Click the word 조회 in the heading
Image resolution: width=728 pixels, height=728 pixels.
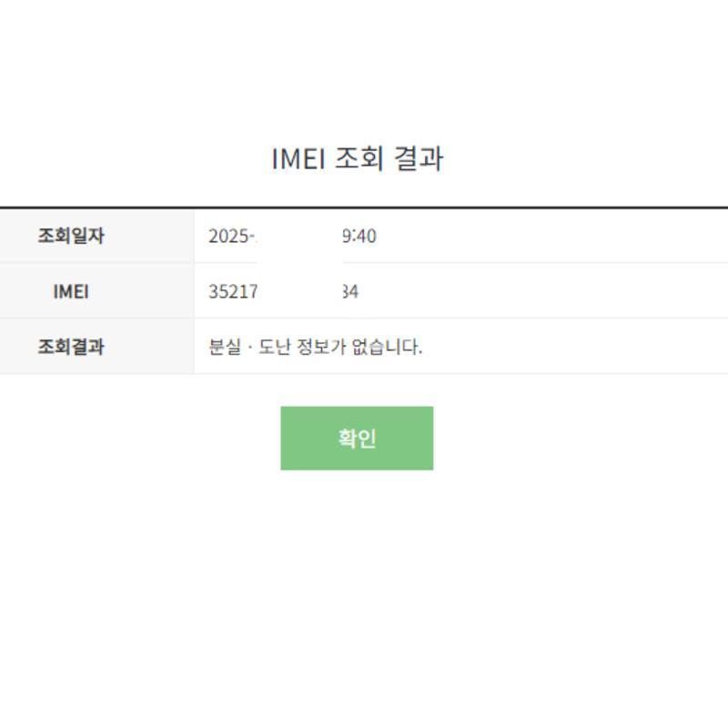[359, 158]
